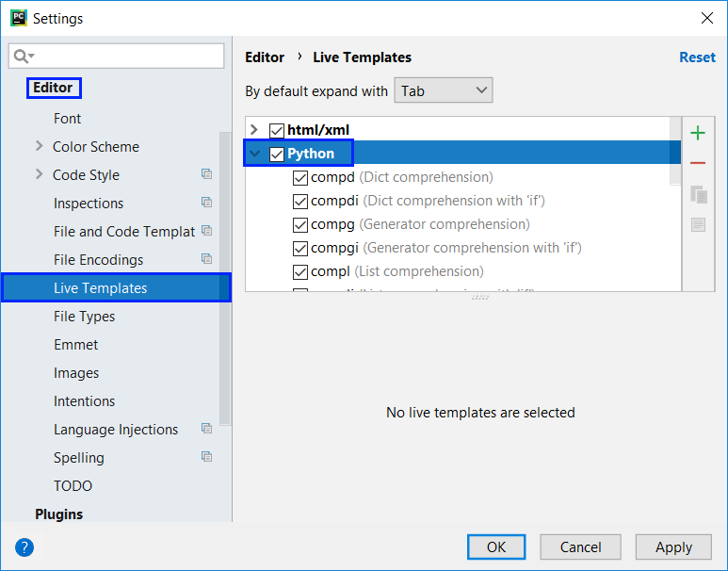Open the 'By default expand with' dropdown
This screenshot has height=571, width=728.
pos(443,90)
